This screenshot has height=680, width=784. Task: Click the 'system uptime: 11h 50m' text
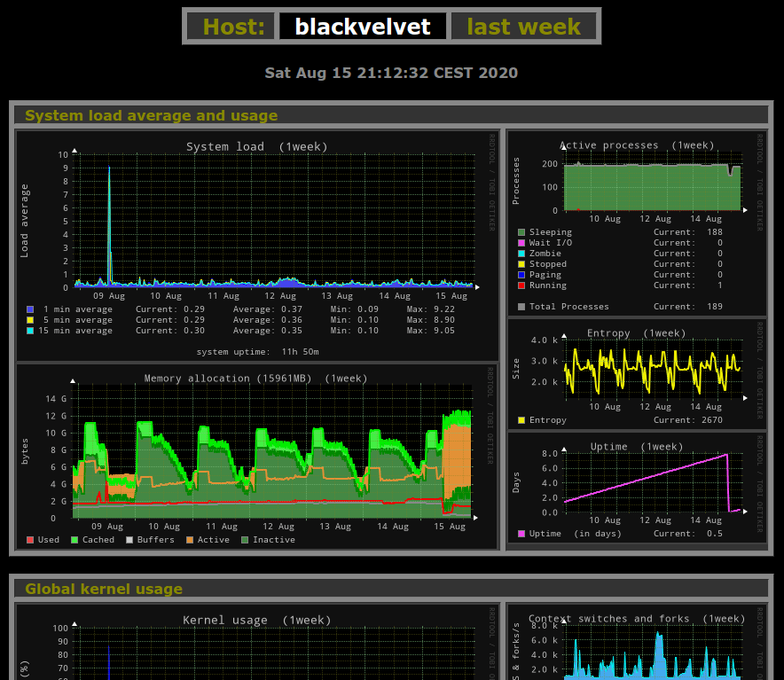coord(257,352)
